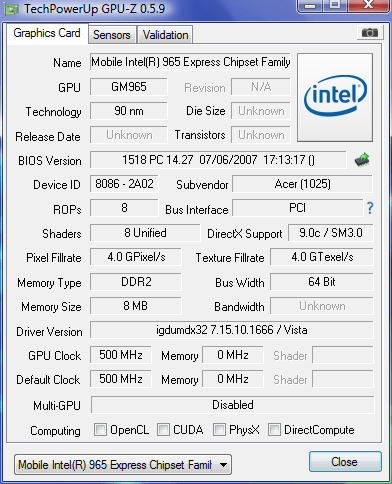Click the TechPowerUp GPU-Z 0.5.9 title text
This screenshot has height=484, width=392.
[94, 9]
